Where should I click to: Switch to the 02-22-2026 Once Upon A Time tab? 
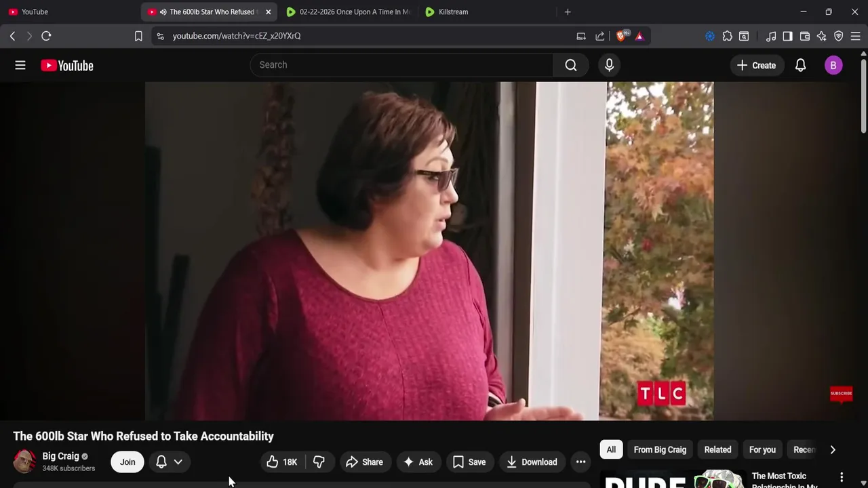(348, 12)
